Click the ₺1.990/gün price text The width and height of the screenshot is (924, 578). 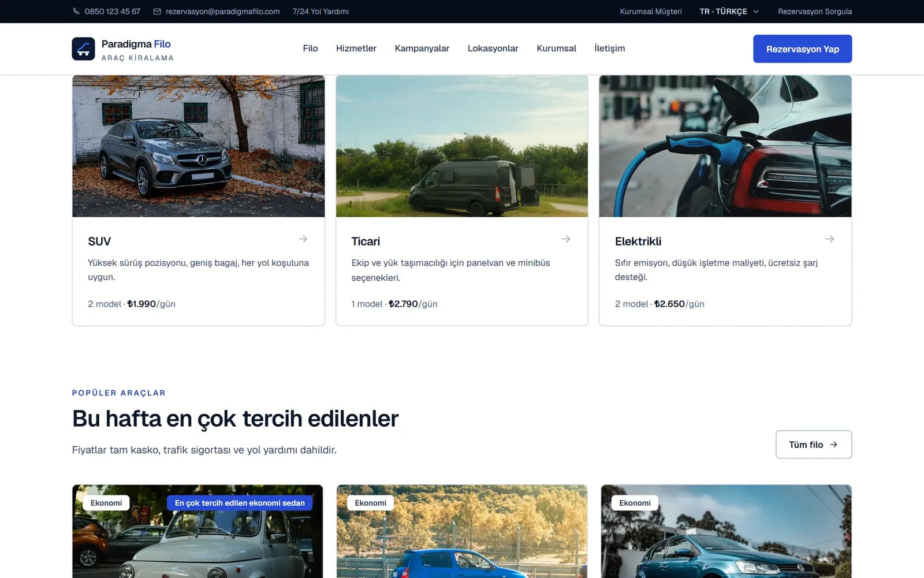[x=151, y=304]
